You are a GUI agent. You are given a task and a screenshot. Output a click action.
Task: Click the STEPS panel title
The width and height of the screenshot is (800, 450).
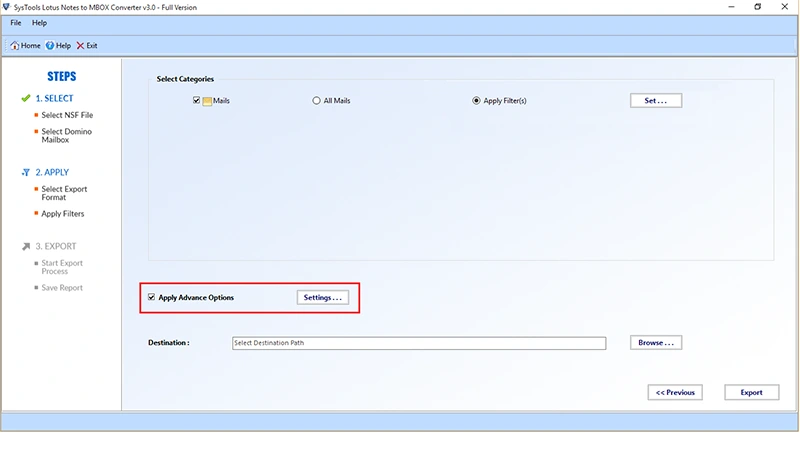(62, 77)
